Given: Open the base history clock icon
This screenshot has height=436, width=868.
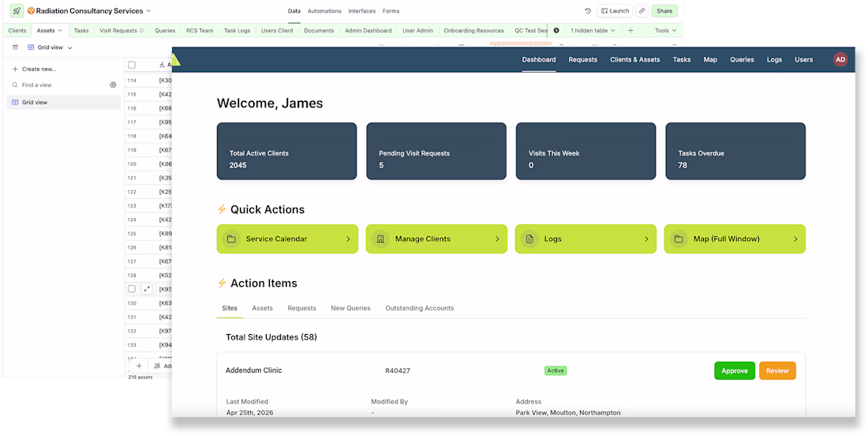Looking at the screenshot, I should click(588, 11).
